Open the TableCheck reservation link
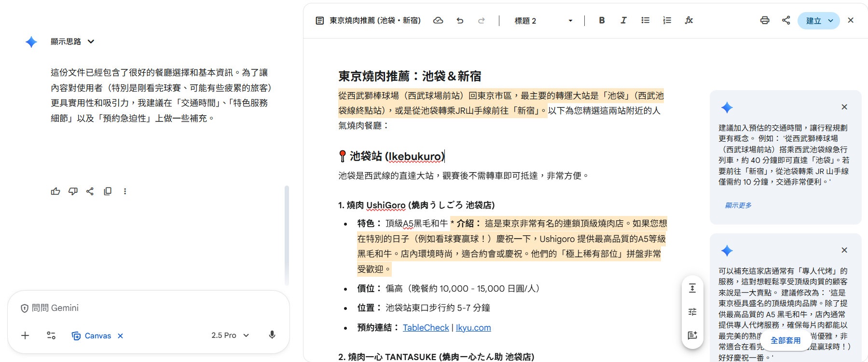The image size is (868, 362). pos(426,328)
